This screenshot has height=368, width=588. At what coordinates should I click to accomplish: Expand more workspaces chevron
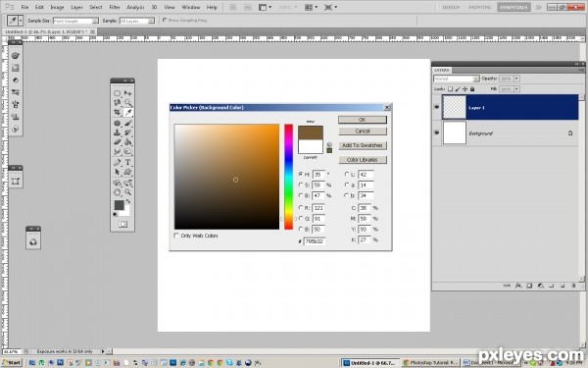click(x=538, y=7)
